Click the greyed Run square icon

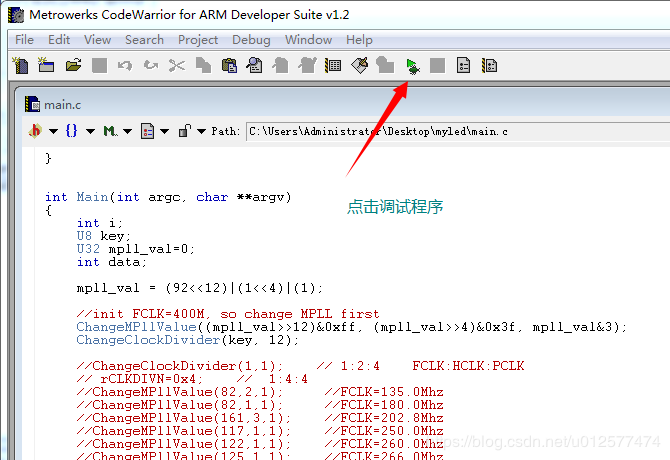pos(437,65)
